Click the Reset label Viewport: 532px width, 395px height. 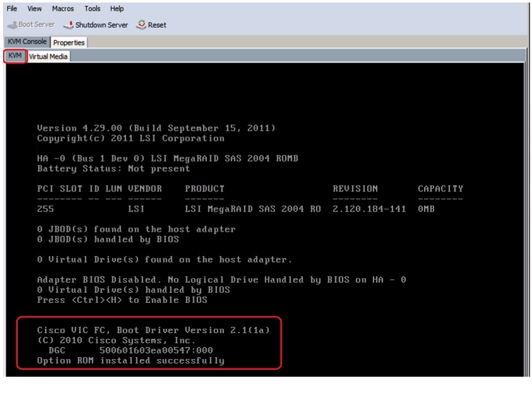pos(157,25)
